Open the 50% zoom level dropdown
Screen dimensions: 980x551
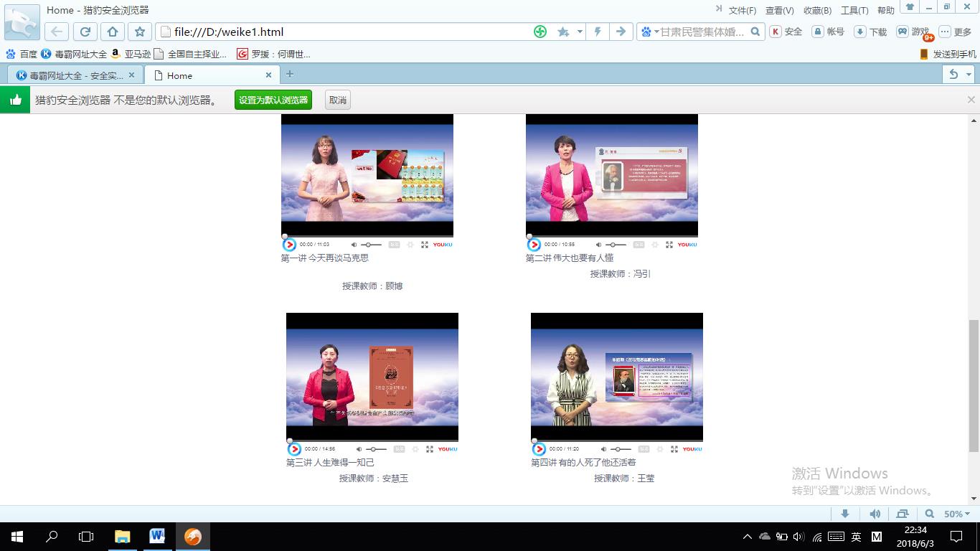957,514
